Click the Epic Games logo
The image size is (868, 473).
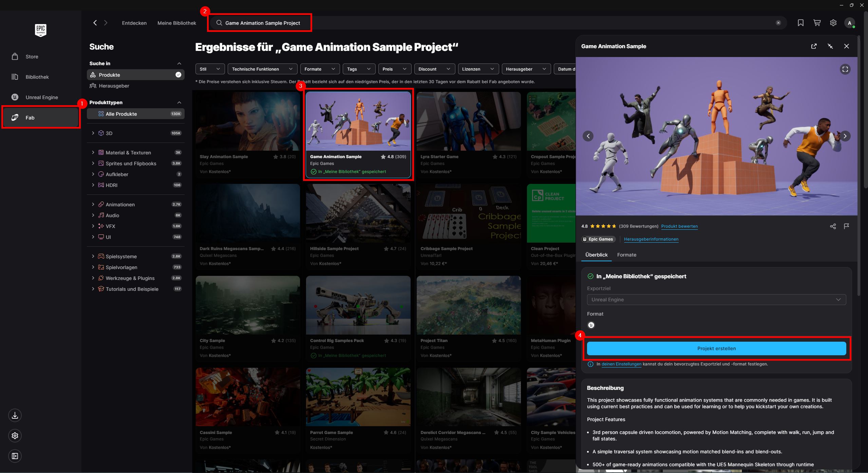click(x=41, y=30)
